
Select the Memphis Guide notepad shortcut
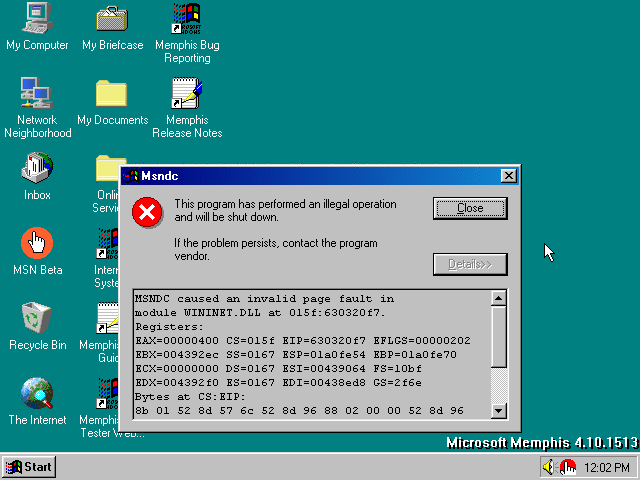(108, 318)
